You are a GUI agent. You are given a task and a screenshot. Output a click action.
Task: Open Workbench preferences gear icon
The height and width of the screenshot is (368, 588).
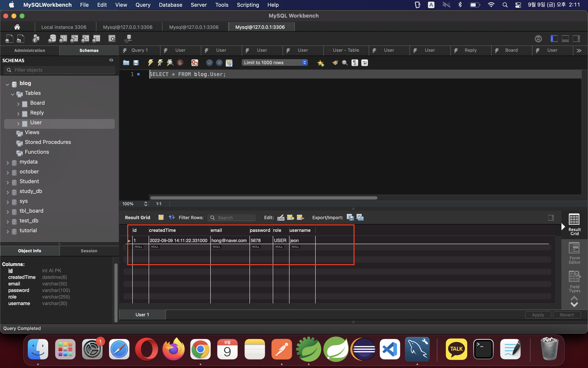click(x=538, y=38)
